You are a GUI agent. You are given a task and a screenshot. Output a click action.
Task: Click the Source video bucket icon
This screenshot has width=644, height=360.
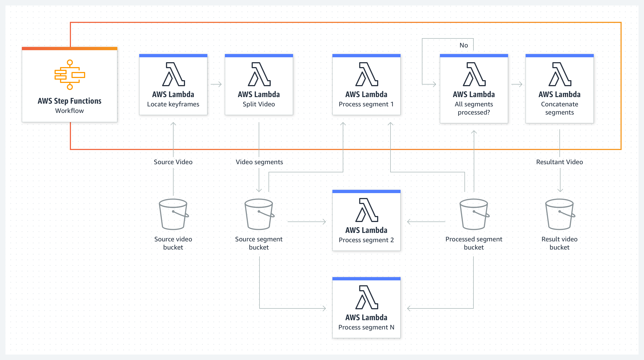tap(174, 214)
